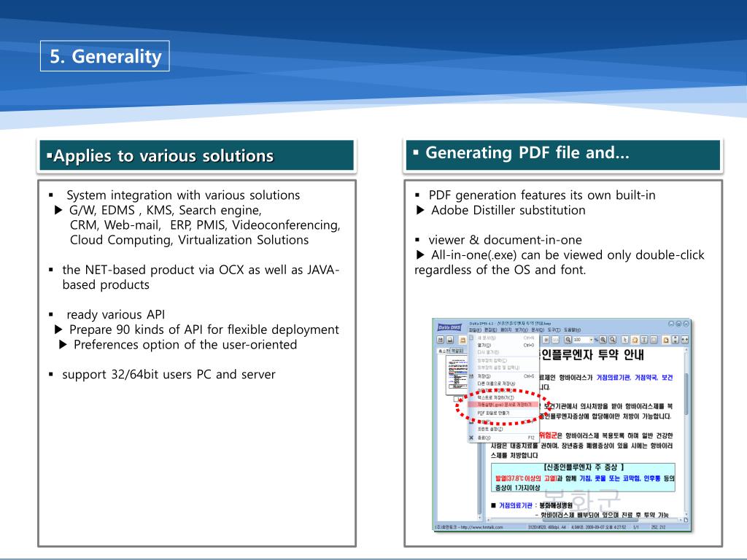Click the orange icon beside the File menu dropdown
Image resolution: width=747 pixels, height=560 pixels.
[x=462, y=340]
